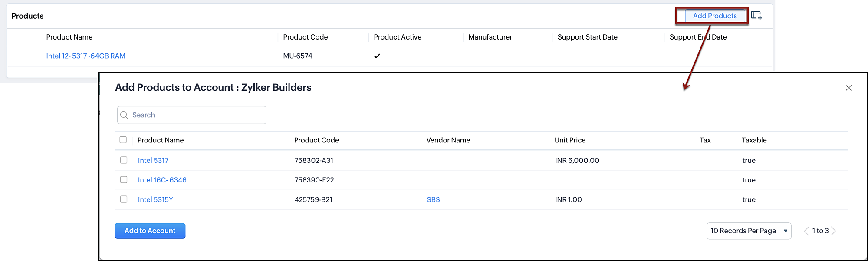Open the manage columns icon
Image resolution: width=868 pixels, height=268 pixels.
pyautogui.click(x=756, y=16)
